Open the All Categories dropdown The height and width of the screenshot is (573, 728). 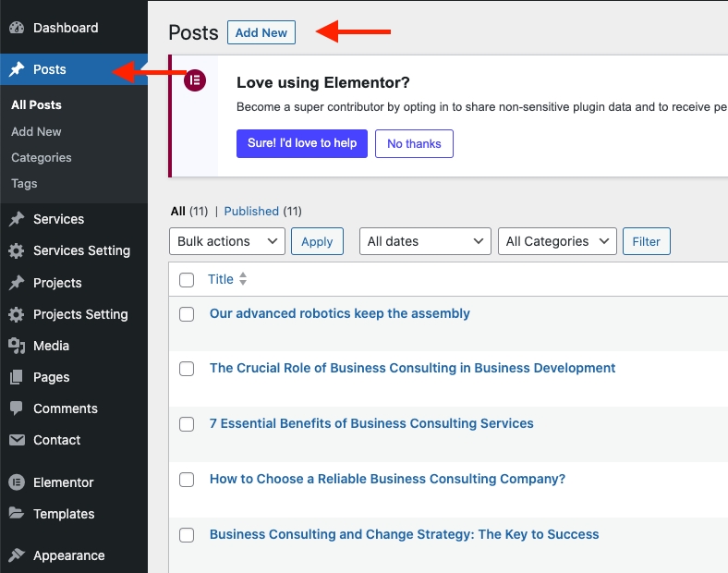click(556, 241)
